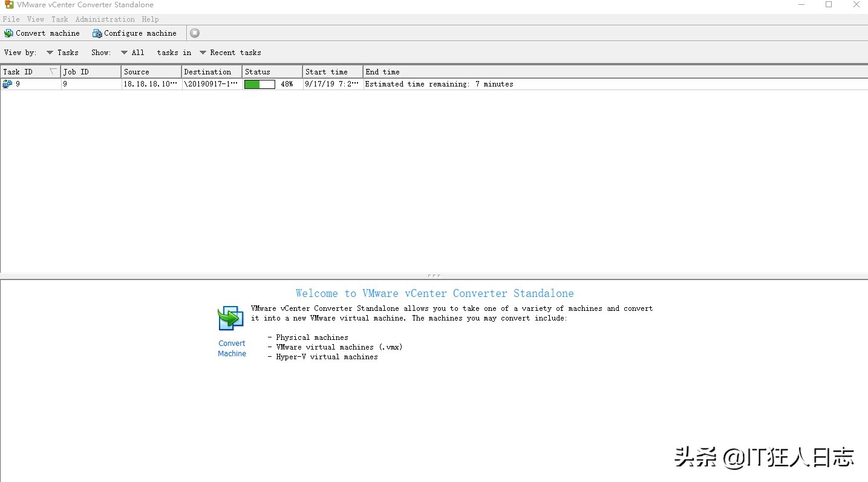Screen dimensions: 868x482
Task: Close the vCenter Converter window
Action: point(857,5)
